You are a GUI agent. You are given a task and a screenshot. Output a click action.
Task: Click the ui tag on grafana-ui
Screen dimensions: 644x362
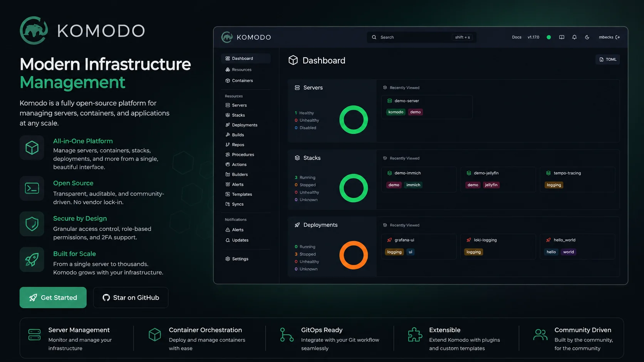(x=411, y=252)
